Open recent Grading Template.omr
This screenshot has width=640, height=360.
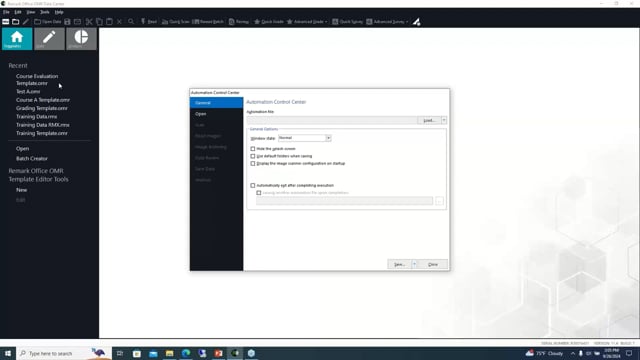pyautogui.click(x=42, y=108)
